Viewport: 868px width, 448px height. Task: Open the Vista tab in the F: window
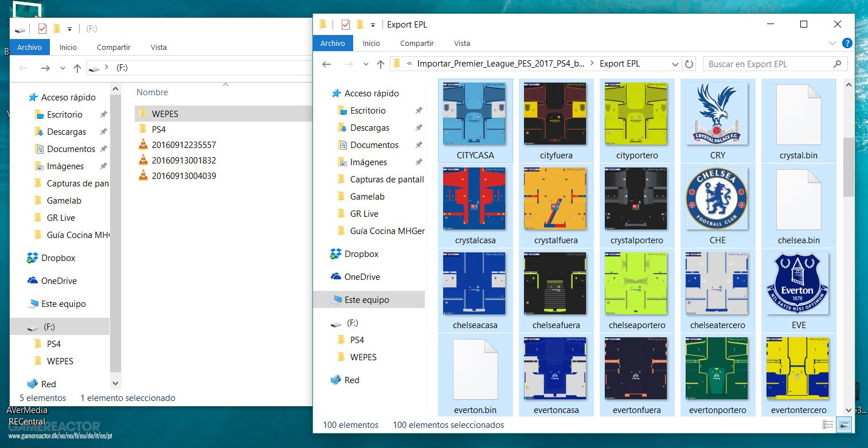(158, 47)
